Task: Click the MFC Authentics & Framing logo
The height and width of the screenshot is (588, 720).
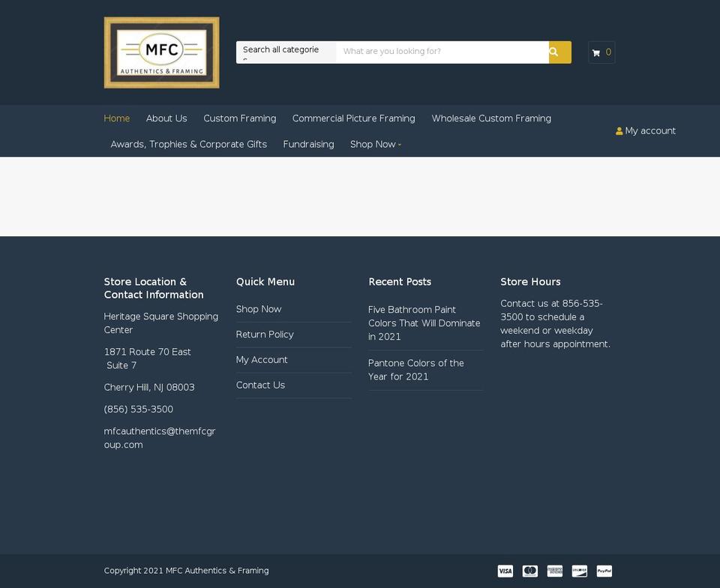Action: (162, 52)
